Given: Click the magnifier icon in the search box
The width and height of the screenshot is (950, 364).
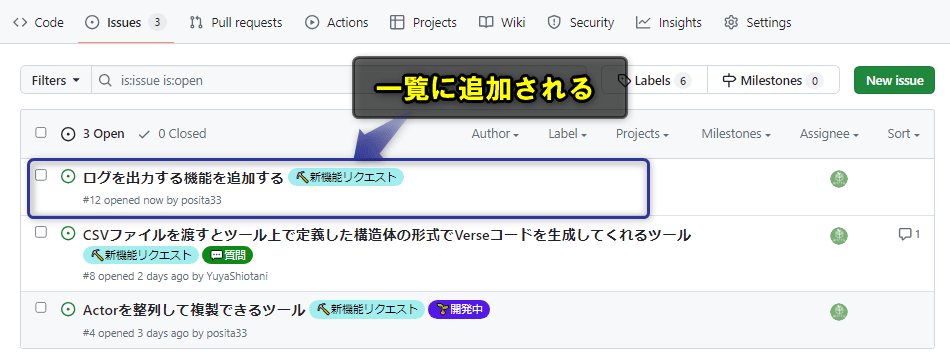Looking at the screenshot, I should 105,80.
